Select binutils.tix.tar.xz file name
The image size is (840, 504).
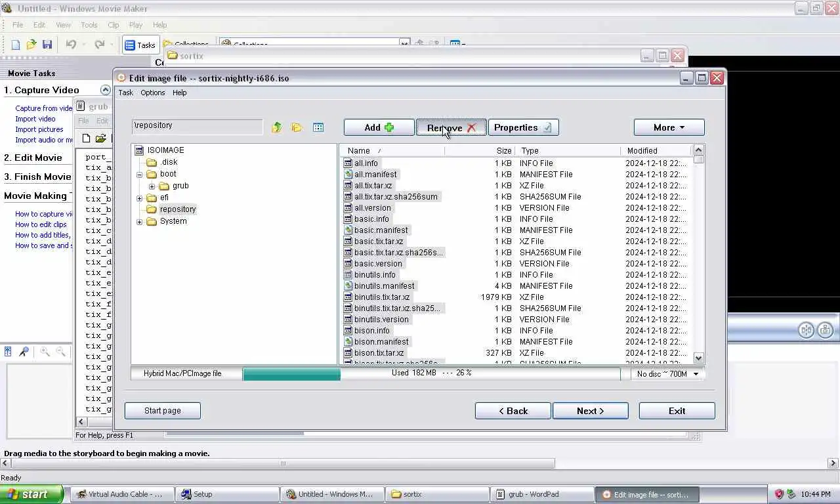coord(382,297)
